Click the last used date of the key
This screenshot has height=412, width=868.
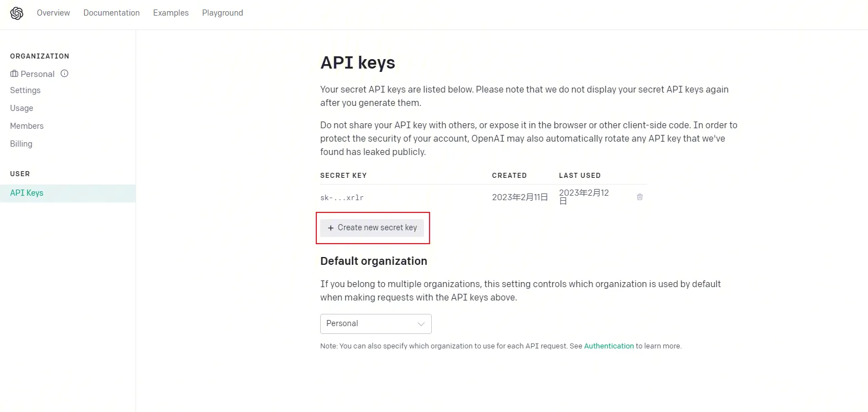(584, 196)
